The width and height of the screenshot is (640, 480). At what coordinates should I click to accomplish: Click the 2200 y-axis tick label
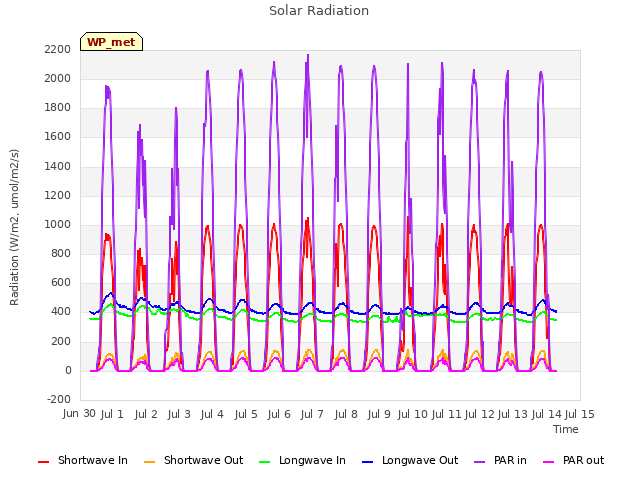(x=58, y=49)
